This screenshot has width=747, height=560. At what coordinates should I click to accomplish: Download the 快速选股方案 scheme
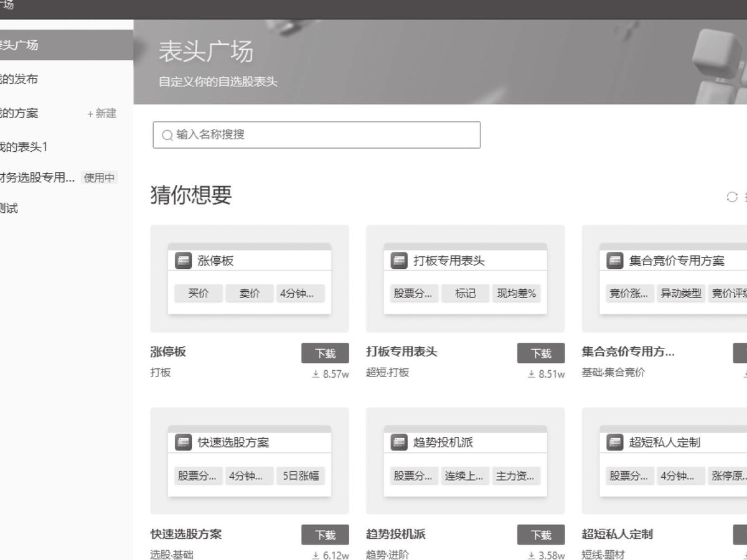[326, 534]
